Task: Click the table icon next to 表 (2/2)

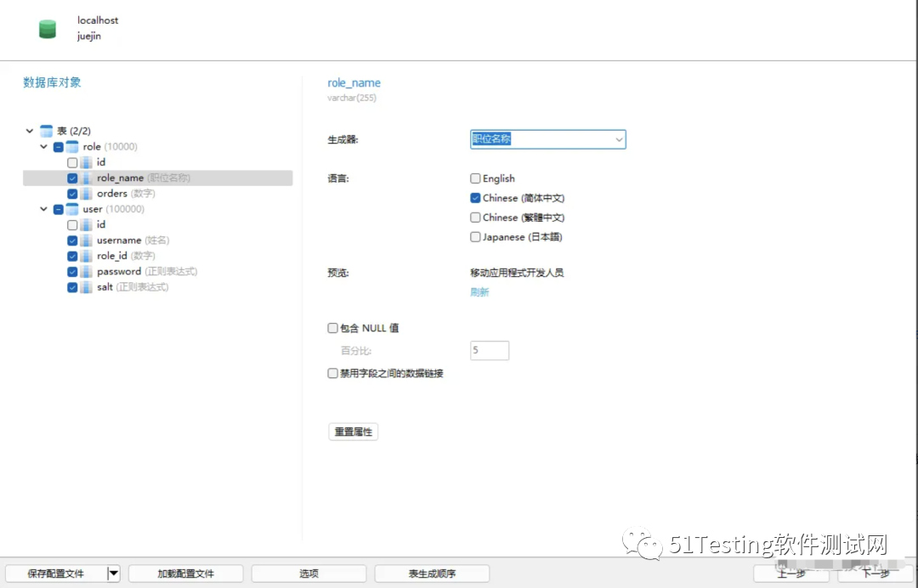Action: [45, 130]
